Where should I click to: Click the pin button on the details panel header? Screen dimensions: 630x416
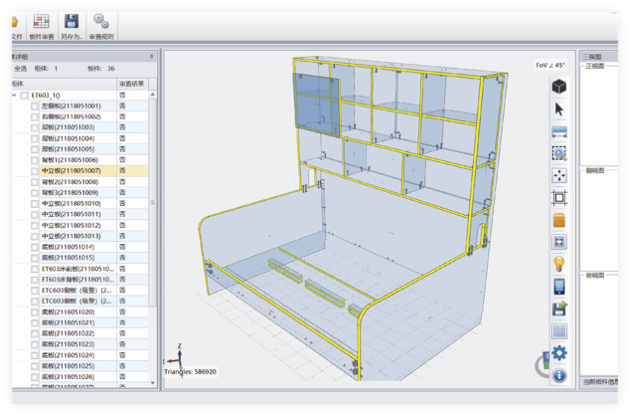(152, 57)
